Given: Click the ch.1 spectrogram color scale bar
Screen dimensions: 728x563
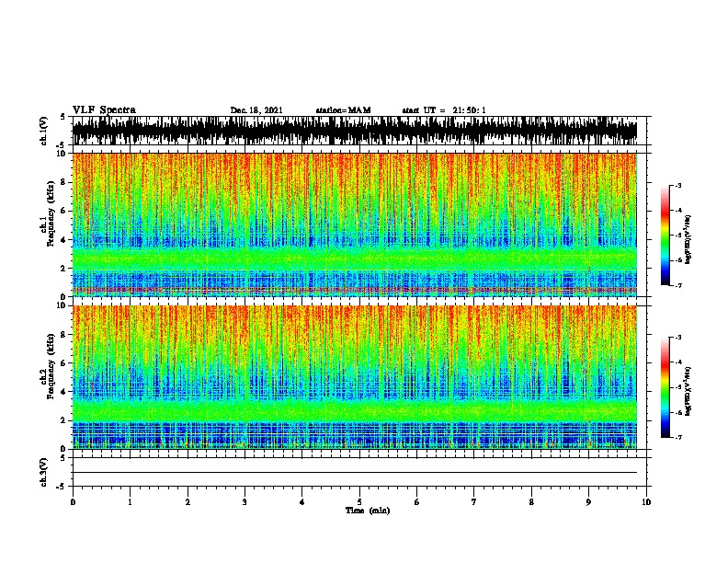Looking at the screenshot, I should coord(665,236).
